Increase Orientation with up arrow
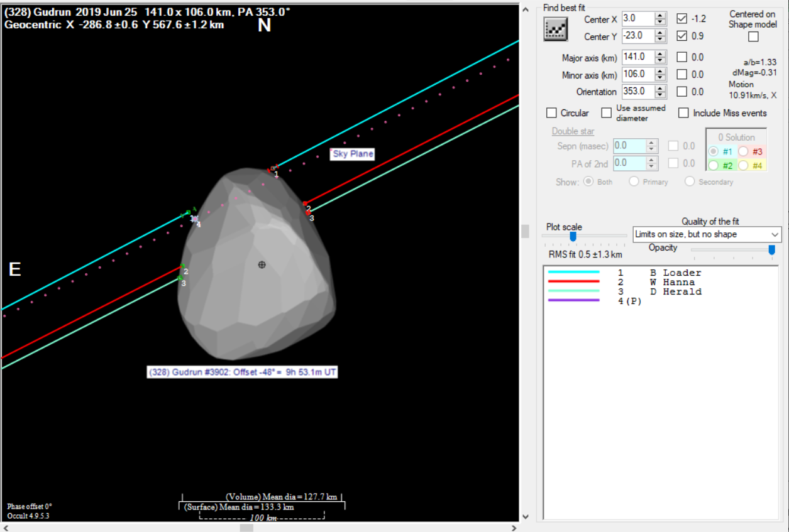This screenshot has height=532, width=789. tap(660, 89)
